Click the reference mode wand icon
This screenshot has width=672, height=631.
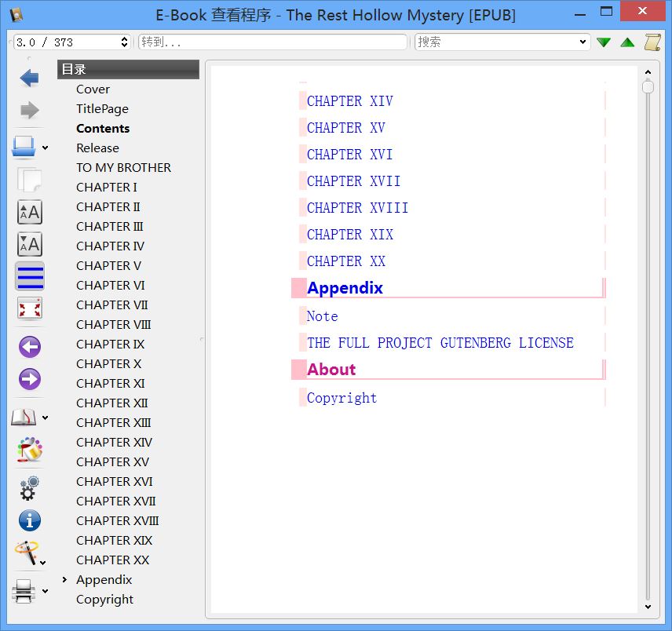click(26, 553)
